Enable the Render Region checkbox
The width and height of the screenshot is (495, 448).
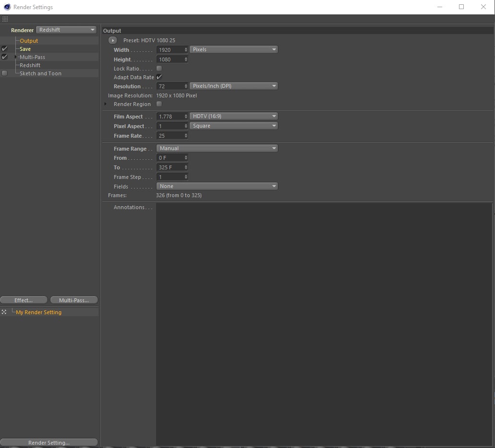159,104
